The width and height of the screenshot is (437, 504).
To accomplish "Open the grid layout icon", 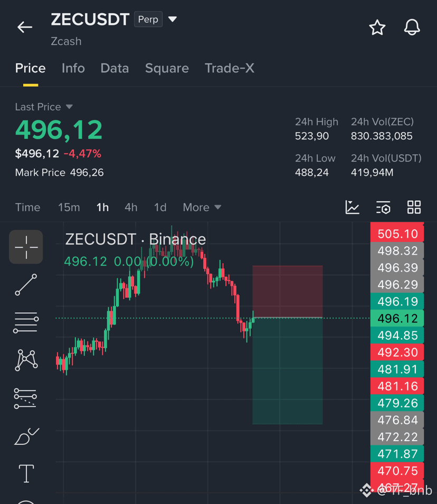I will coord(414,207).
